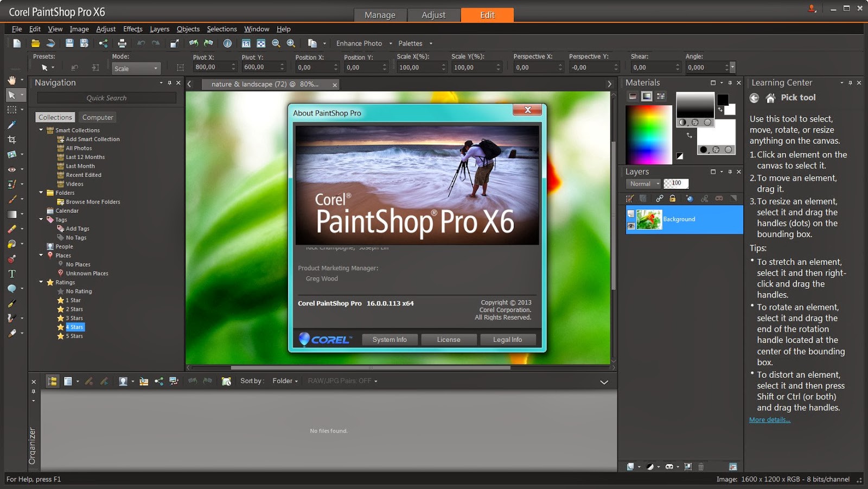Collapse the Organizer with chevron

(604, 382)
